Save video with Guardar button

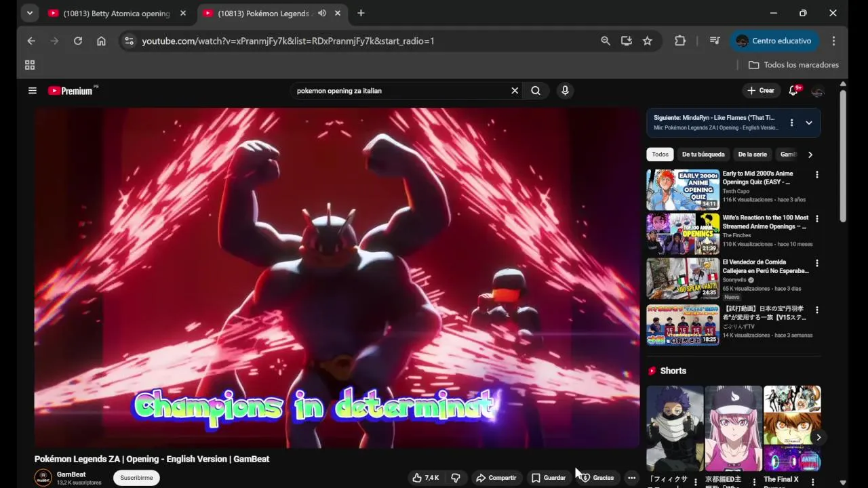[x=548, y=478]
